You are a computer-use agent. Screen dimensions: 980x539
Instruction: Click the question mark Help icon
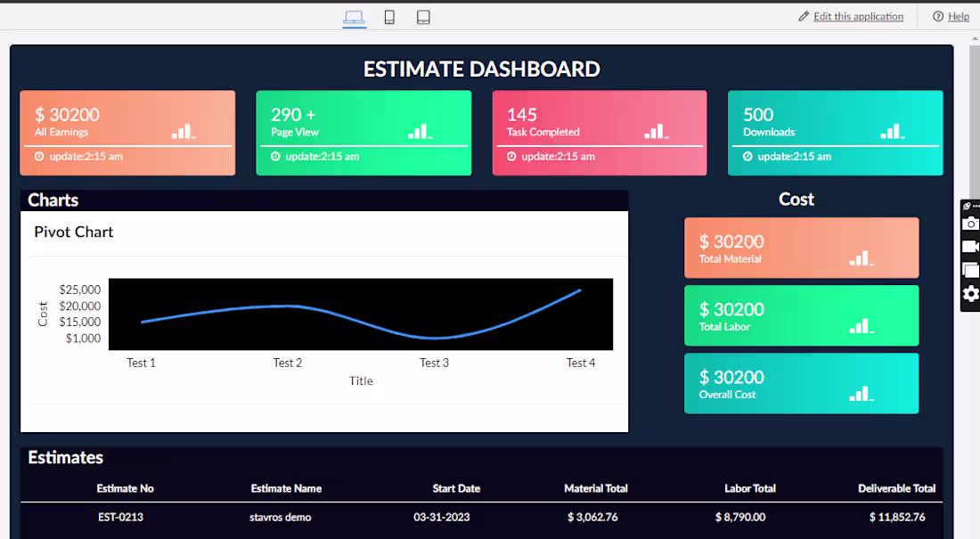click(x=936, y=16)
